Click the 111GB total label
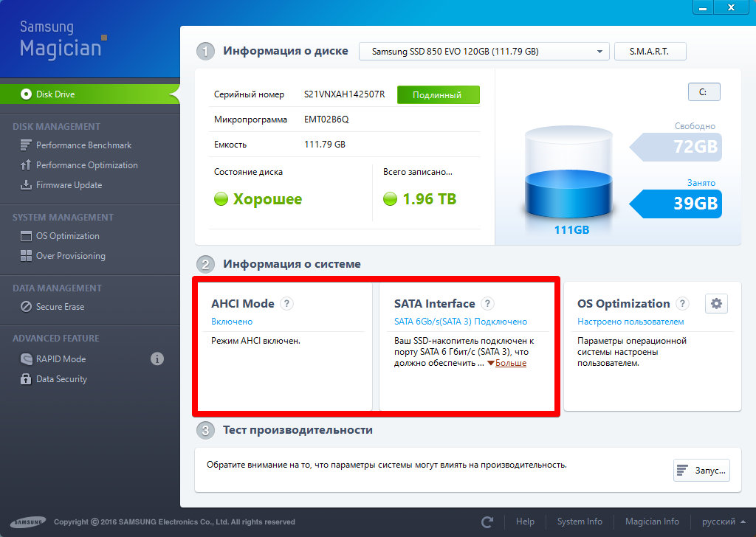 (571, 229)
